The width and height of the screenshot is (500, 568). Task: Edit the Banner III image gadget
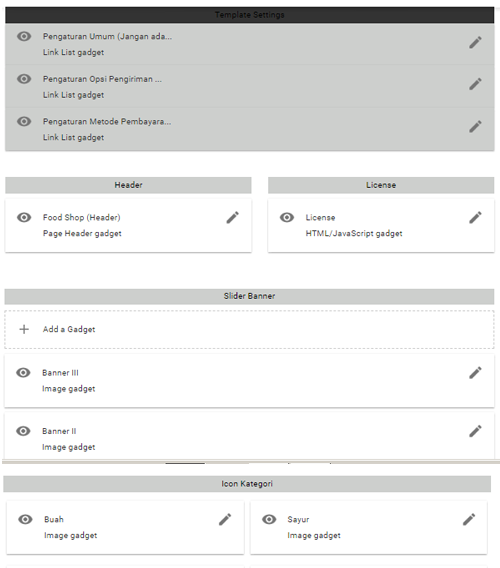point(475,373)
